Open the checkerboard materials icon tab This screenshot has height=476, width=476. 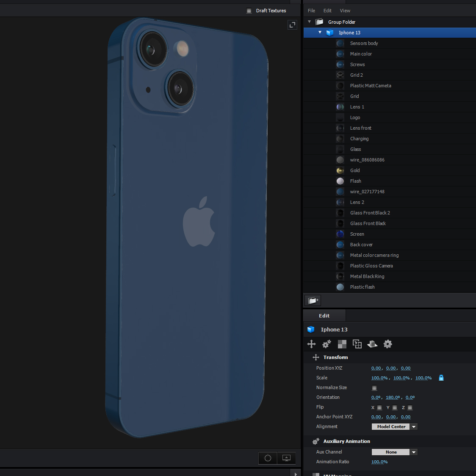[342, 344]
